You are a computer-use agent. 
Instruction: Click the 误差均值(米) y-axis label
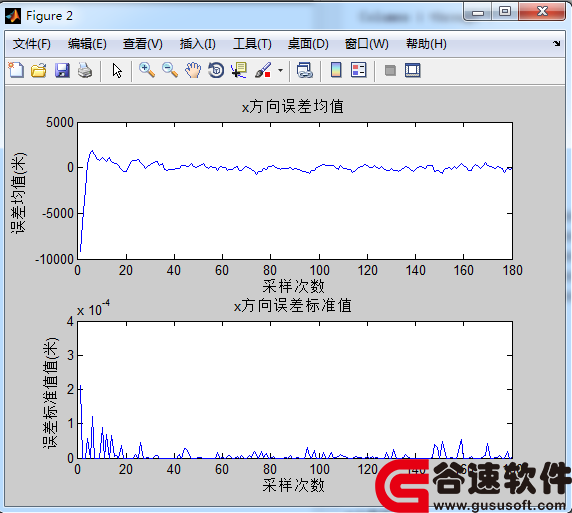(x=18, y=193)
